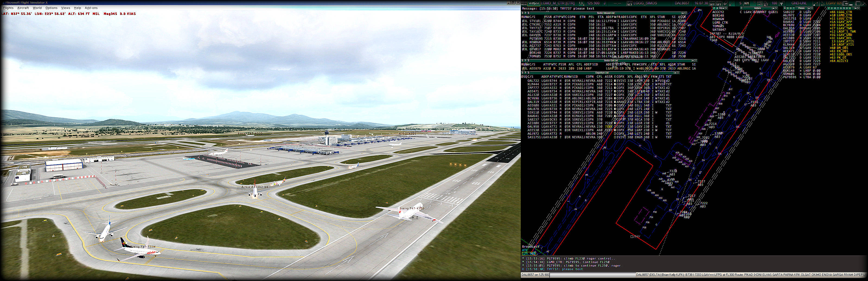Switch to the ATC chat tab
Screen dimensions: 868x281
pos(525,250)
